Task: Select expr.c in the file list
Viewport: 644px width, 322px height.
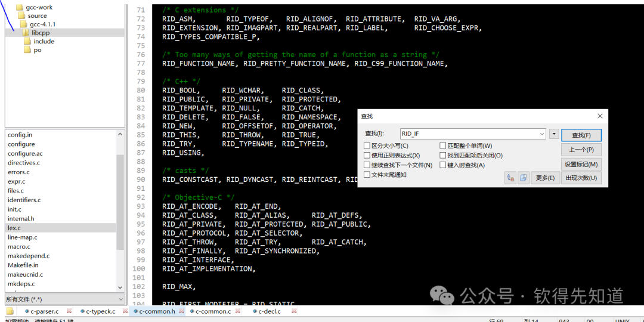Action: coord(17,181)
